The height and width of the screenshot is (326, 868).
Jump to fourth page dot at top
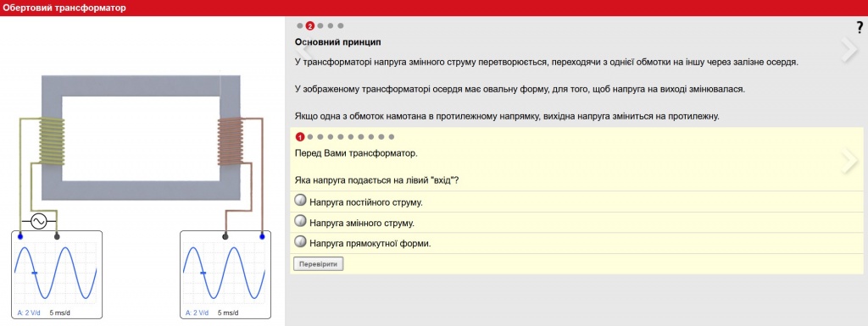[330, 25]
